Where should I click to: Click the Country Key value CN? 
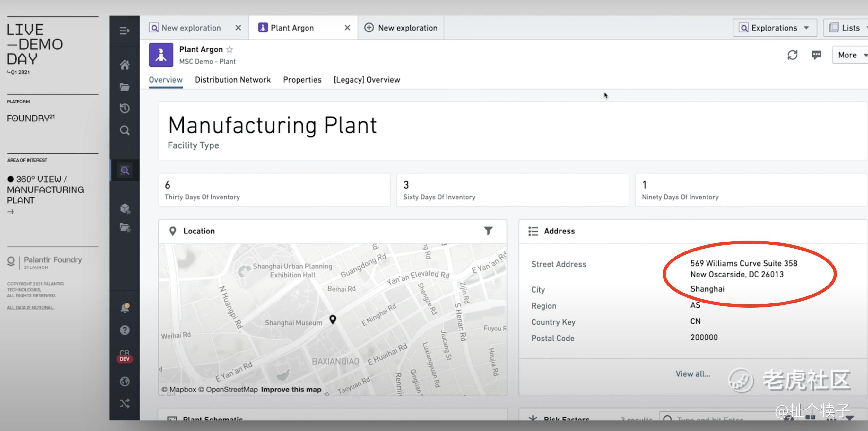[695, 321]
